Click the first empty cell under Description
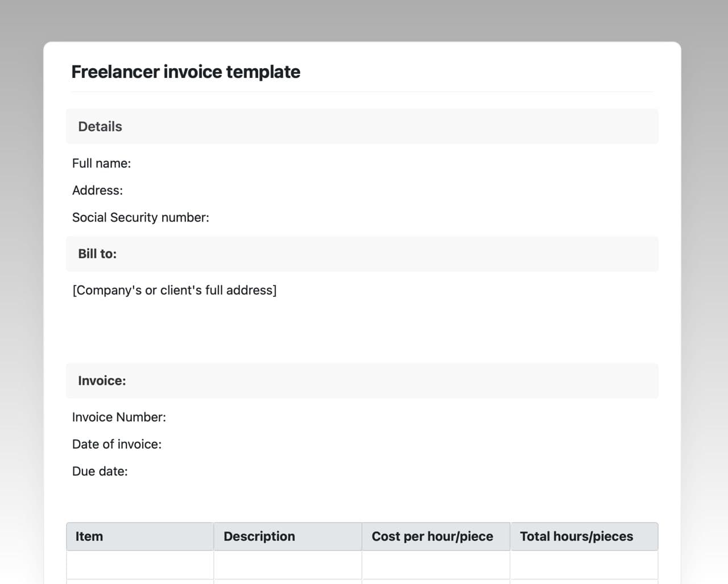 click(x=288, y=565)
